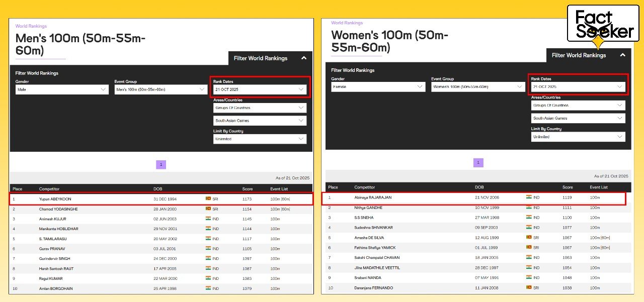Click page 1 button in women's rankings
Image resolution: width=644 pixels, height=302 pixels.
coord(478,163)
